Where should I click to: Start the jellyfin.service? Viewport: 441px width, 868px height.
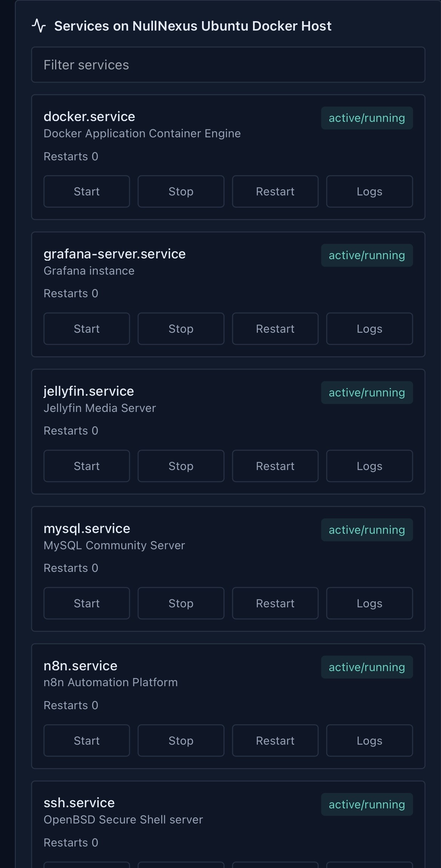(x=86, y=466)
